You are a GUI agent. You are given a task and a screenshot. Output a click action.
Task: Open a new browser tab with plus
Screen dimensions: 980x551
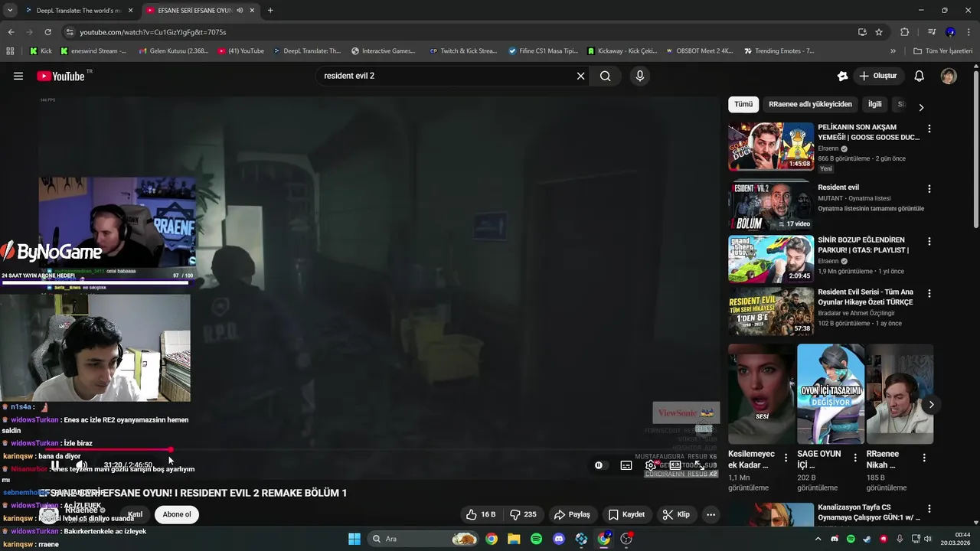pyautogui.click(x=270, y=11)
